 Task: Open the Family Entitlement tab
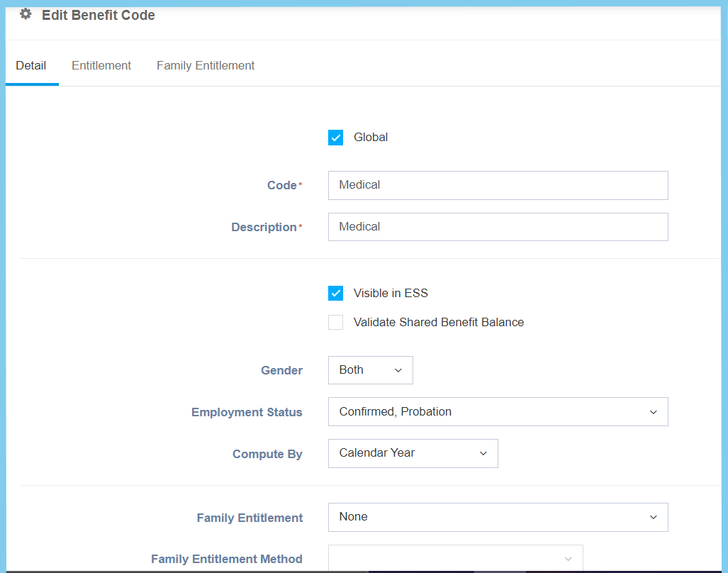[206, 65]
